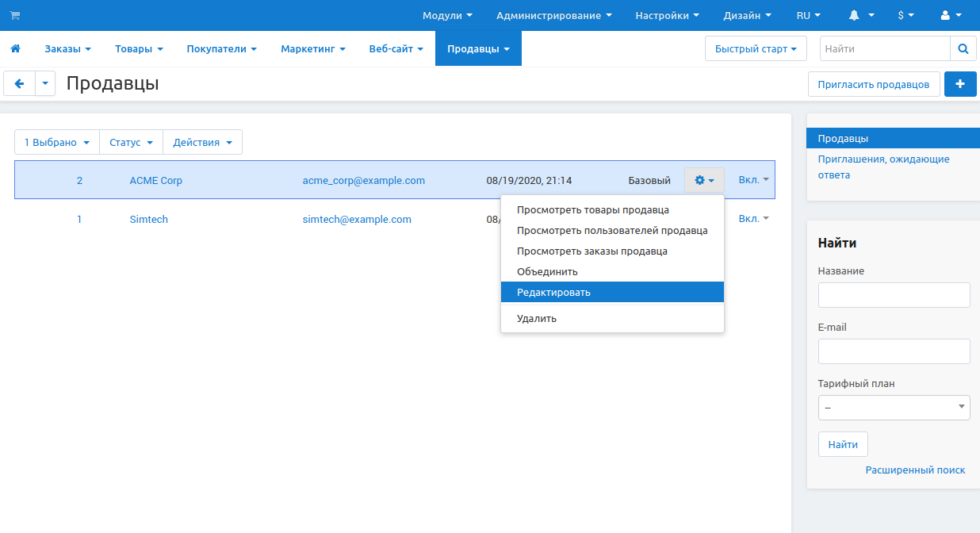
Task: Click the back arrow button
Action: 20,84
